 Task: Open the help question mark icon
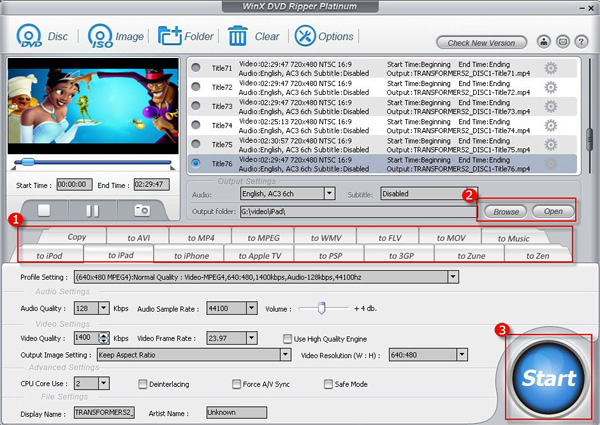pos(581,41)
